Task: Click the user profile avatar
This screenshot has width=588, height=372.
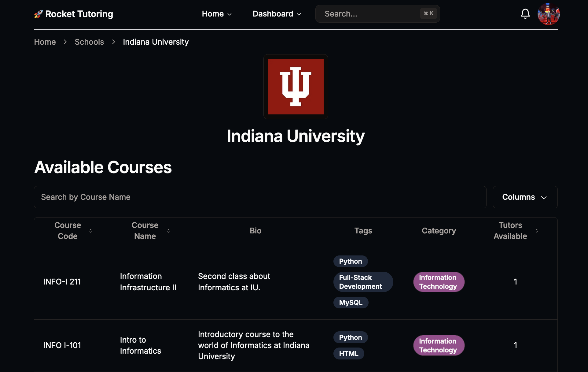Action: coord(548,13)
